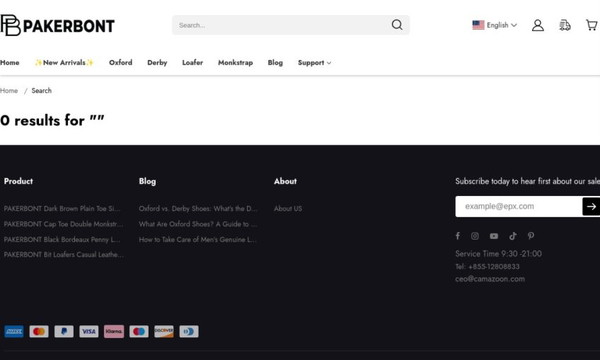This screenshot has width=600, height=360.
Task: Click the example@epx.com email field
Action: (x=518, y=207)
